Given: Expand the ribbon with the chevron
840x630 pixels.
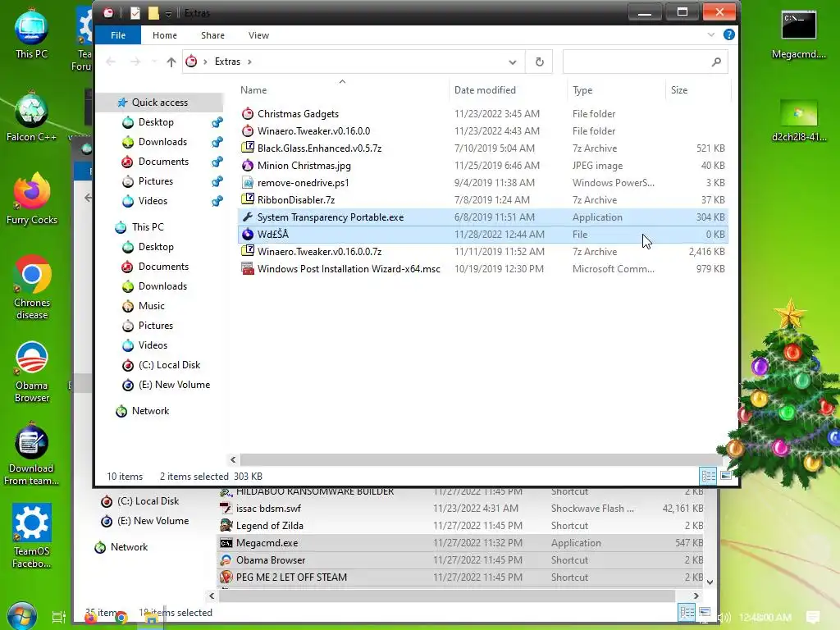Looking at the screenshot, I should [711, 34].
